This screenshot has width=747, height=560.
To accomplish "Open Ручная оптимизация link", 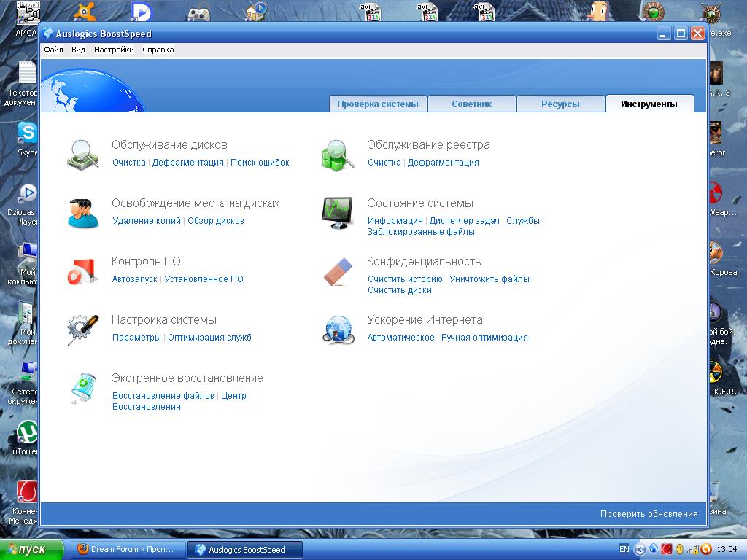I will (484, 337).
